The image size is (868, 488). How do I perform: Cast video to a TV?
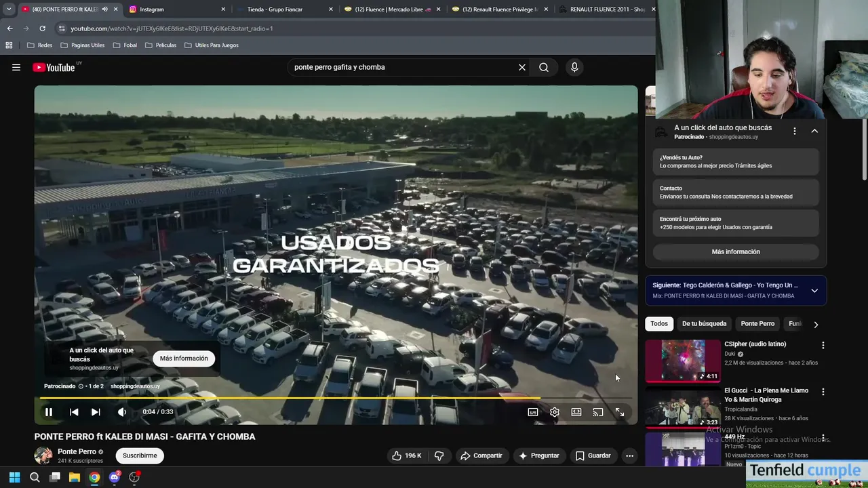(598, 412)
